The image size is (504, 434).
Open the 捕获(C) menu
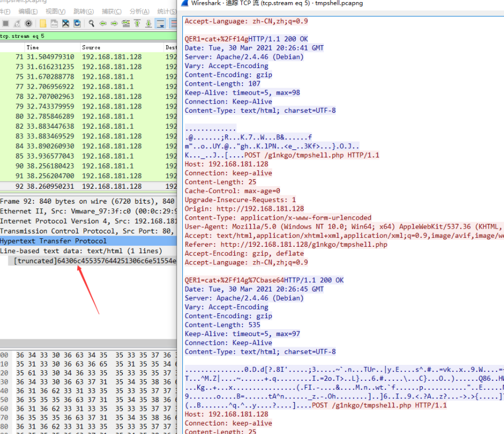[111, 11]
